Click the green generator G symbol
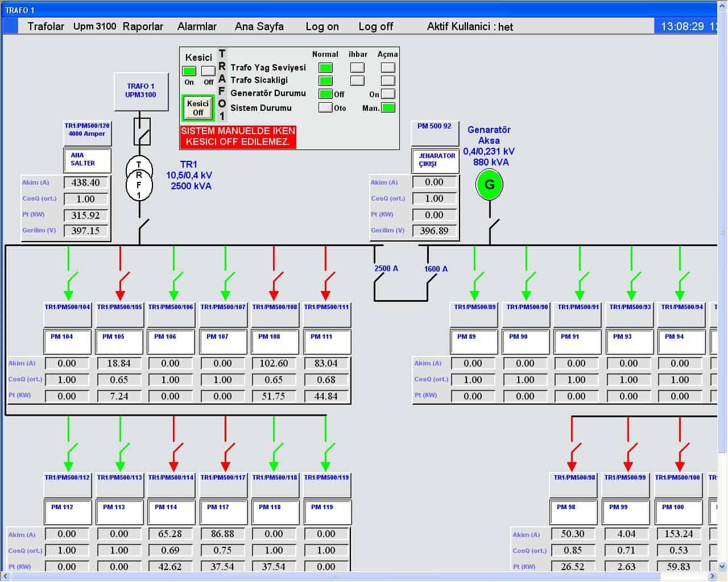Screen dimensions: 728x582 point(489,185)
